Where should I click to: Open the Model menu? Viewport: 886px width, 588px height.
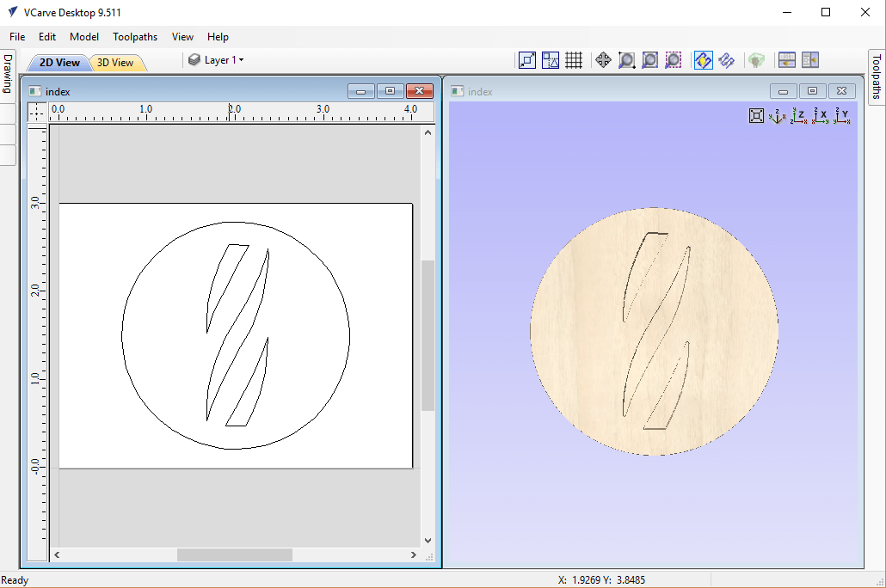click(x=84, y=37)
